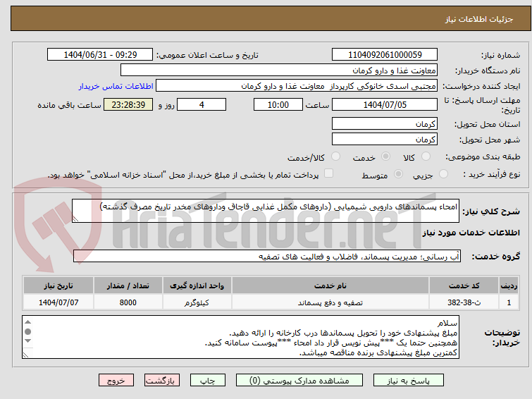Click the شماره نیاز number field
This screenshot has height=399, width=532.
(385, 55)
